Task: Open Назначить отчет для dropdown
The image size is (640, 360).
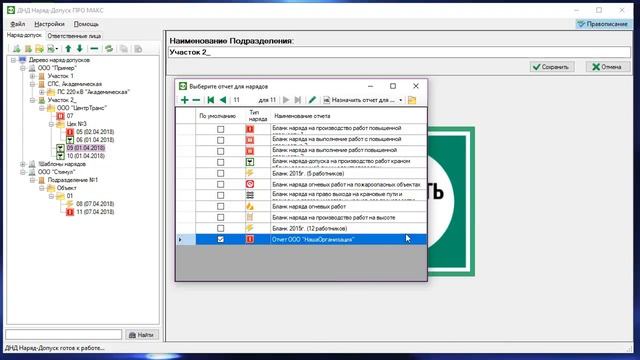Action: (400, 100)
